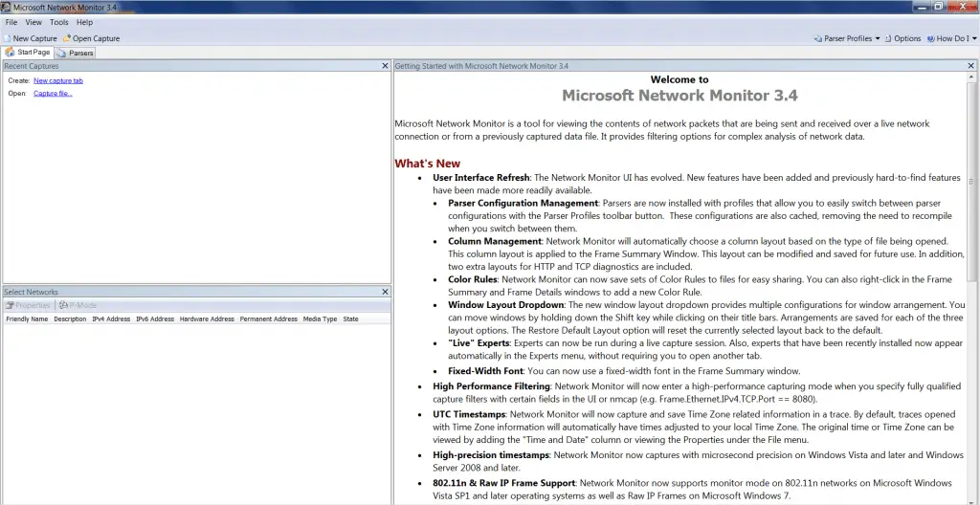Click the New capture tab link

click(x=58, y=80)
